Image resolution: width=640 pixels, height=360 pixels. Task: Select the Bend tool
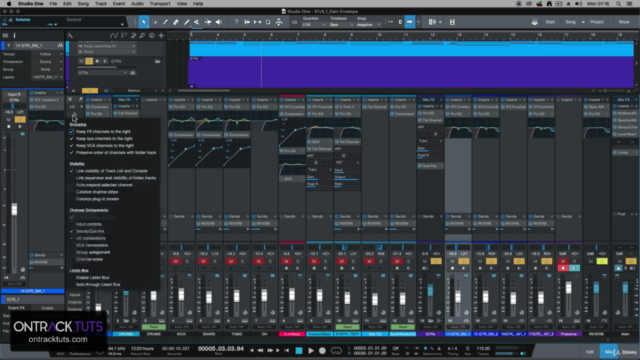(208, 22)
